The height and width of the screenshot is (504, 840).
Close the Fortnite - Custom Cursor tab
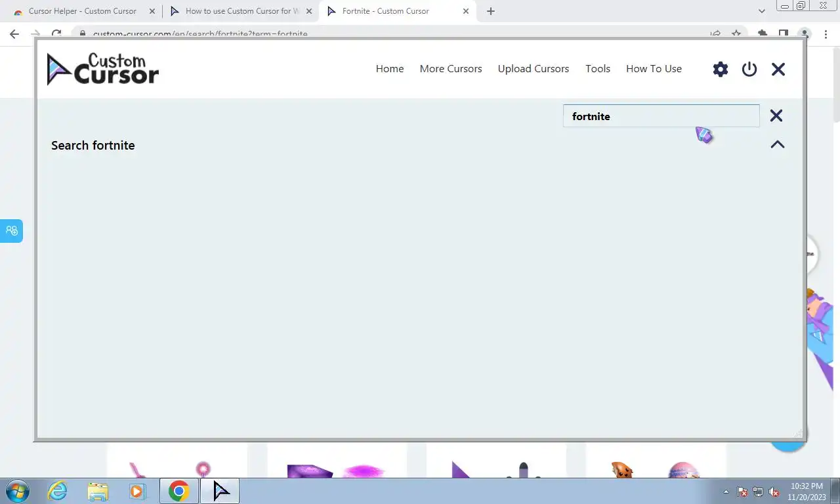pyautogui.click(x=466, y=11)
